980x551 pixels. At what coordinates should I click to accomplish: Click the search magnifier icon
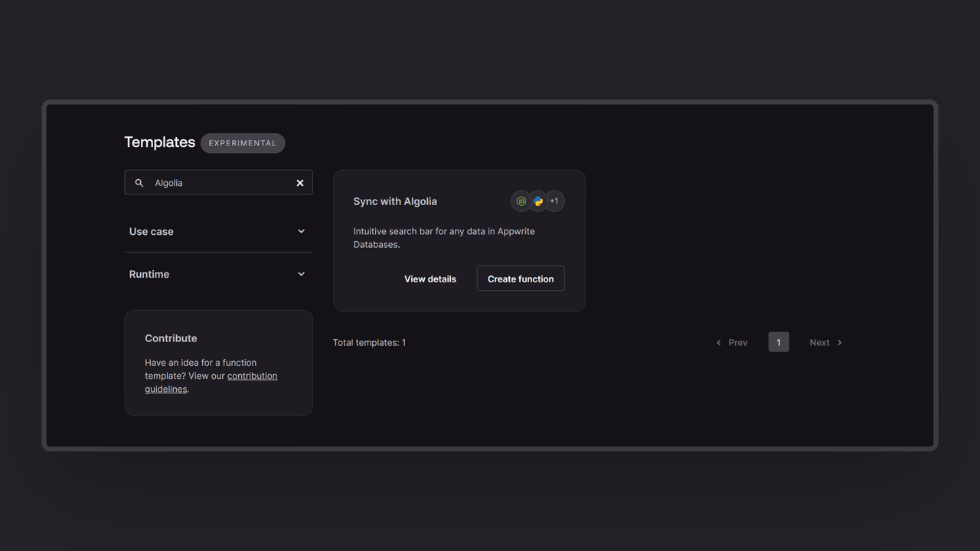coord(139,183)
